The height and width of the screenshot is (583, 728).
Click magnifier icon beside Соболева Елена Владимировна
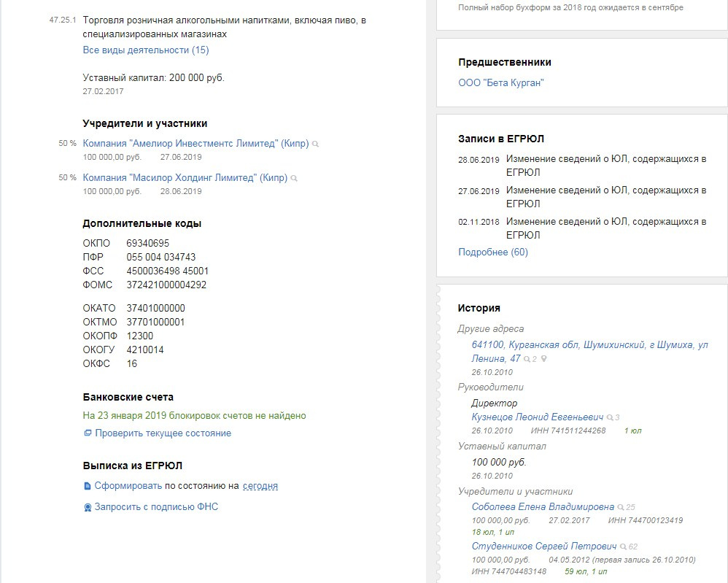click(x=621, y=507)
